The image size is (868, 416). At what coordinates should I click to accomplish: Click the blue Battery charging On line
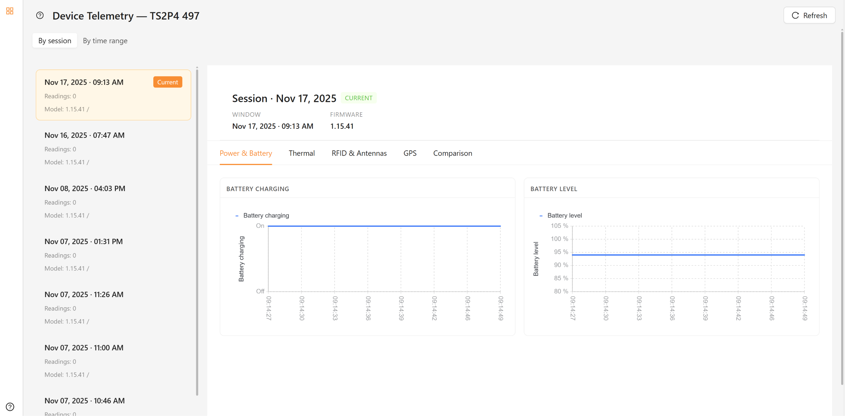coord(384,226)
